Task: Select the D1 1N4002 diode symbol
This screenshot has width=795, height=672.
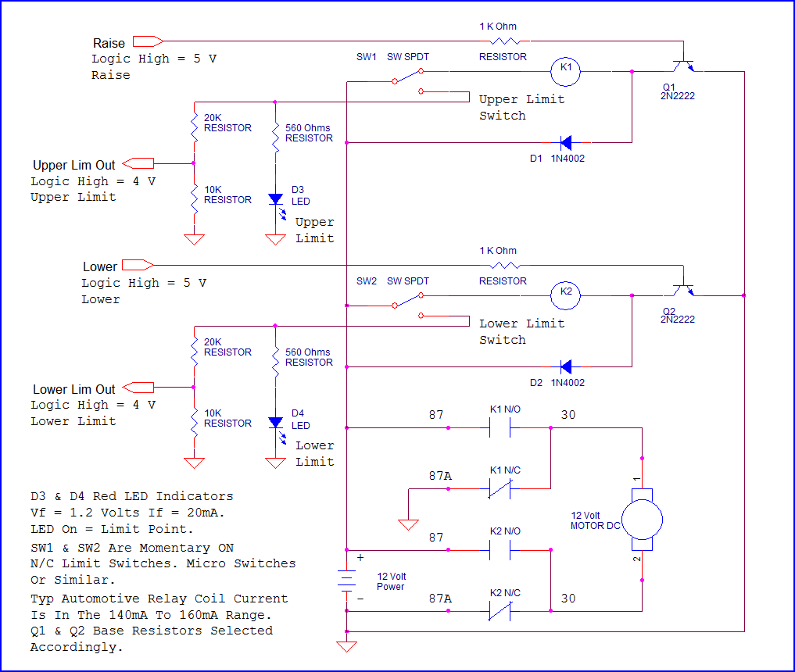Action: (x=565, y=142)
